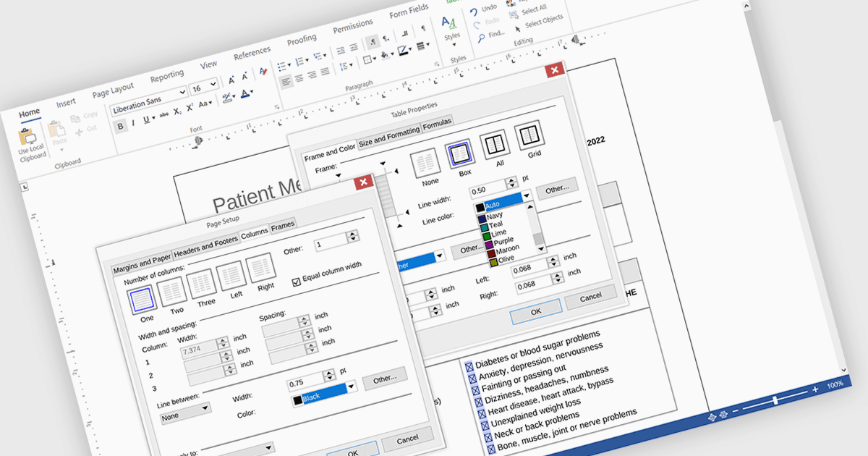The width and height of the screenshot is (868, 456).
Task: Click the text highlight color icon
Action: tap(226, 98)
